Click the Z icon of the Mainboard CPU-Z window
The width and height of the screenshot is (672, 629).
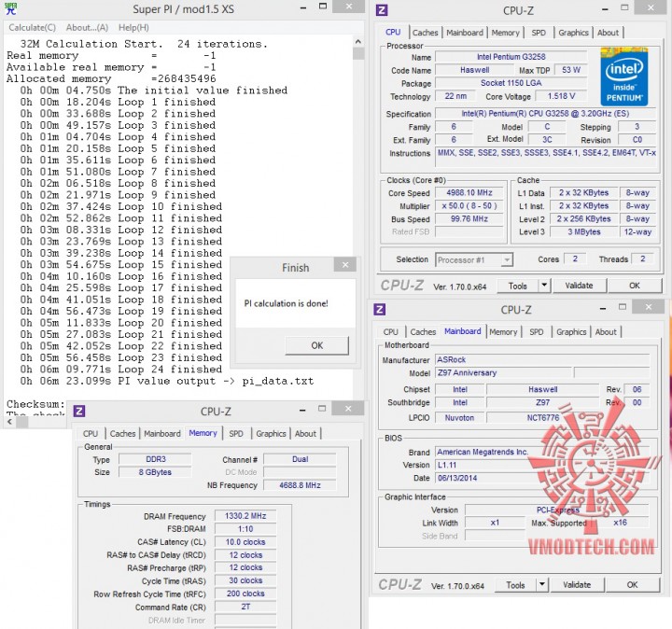point(380,309)
